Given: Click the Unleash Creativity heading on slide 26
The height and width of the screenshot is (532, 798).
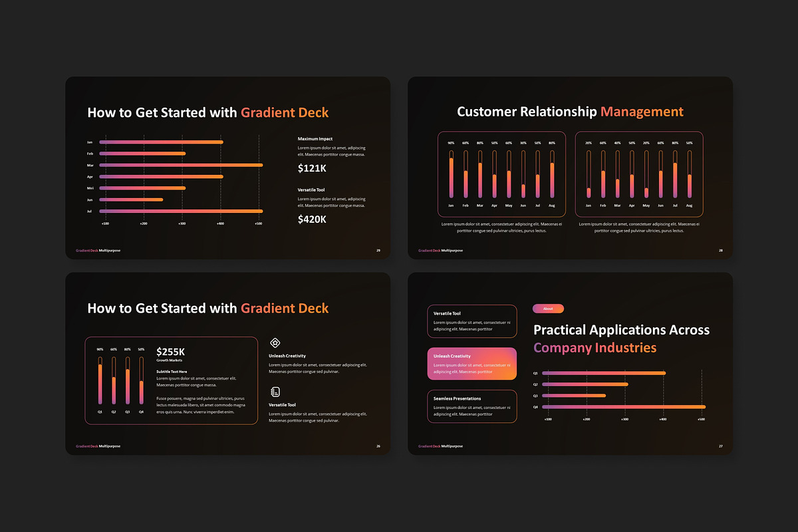Looking at the screenshot, I should [287, 356].
